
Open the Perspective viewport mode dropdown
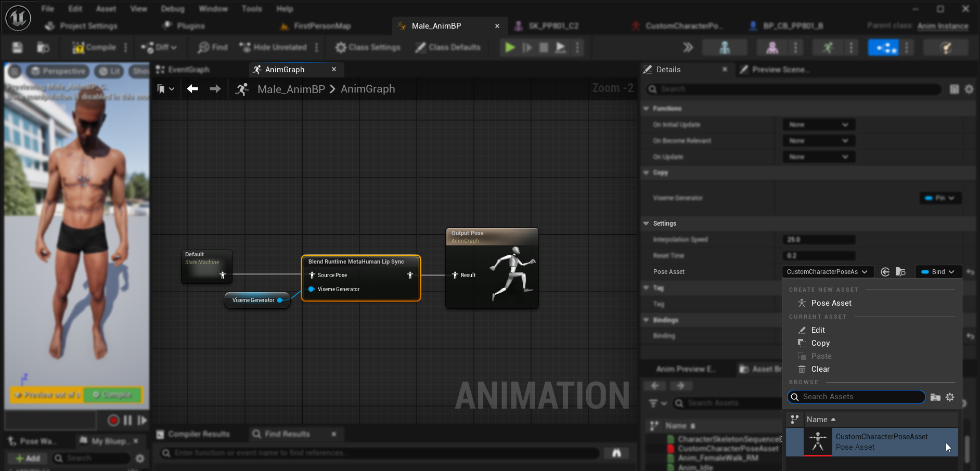[58, 71]
